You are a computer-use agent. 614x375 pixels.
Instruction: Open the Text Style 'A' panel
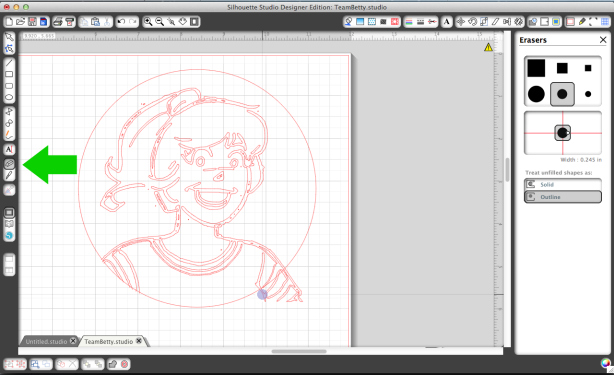[446, 22]
